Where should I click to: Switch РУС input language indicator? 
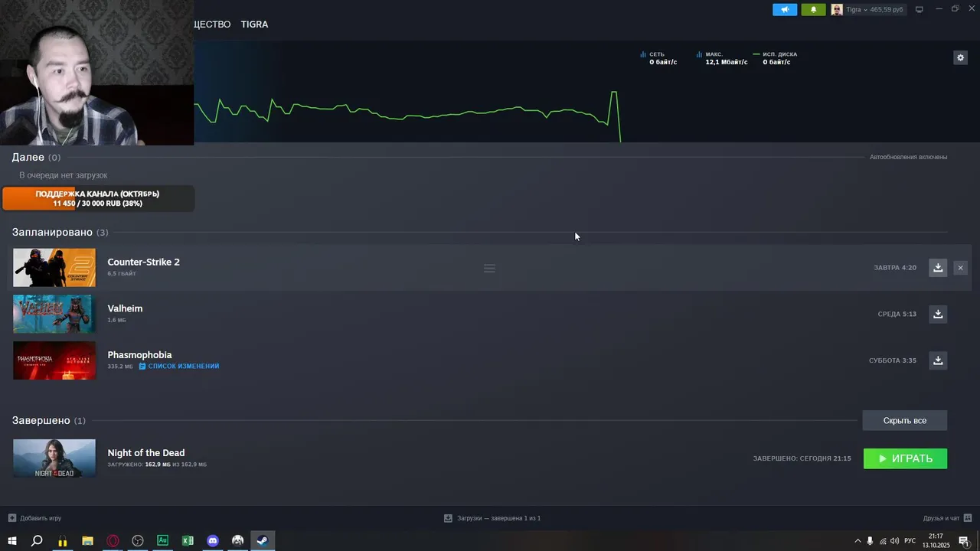[x=910, y=541]
